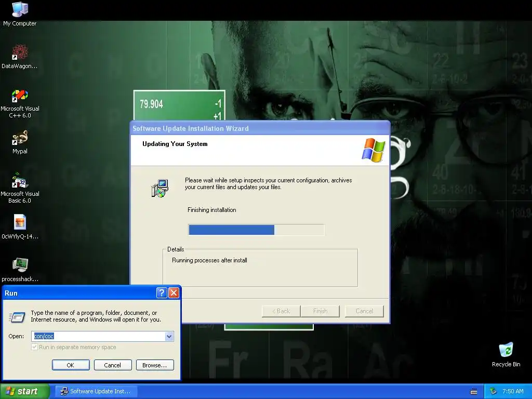Viewport: 532px width, 399px height.
Task: Open the Start menu
Action: click(24, 391)
